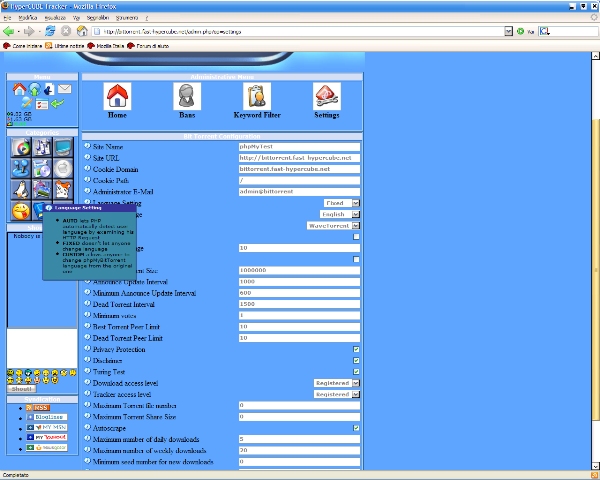Open the Download access level dropdown
The height and width of the screenshot is (480, 600).
point(337,382)
